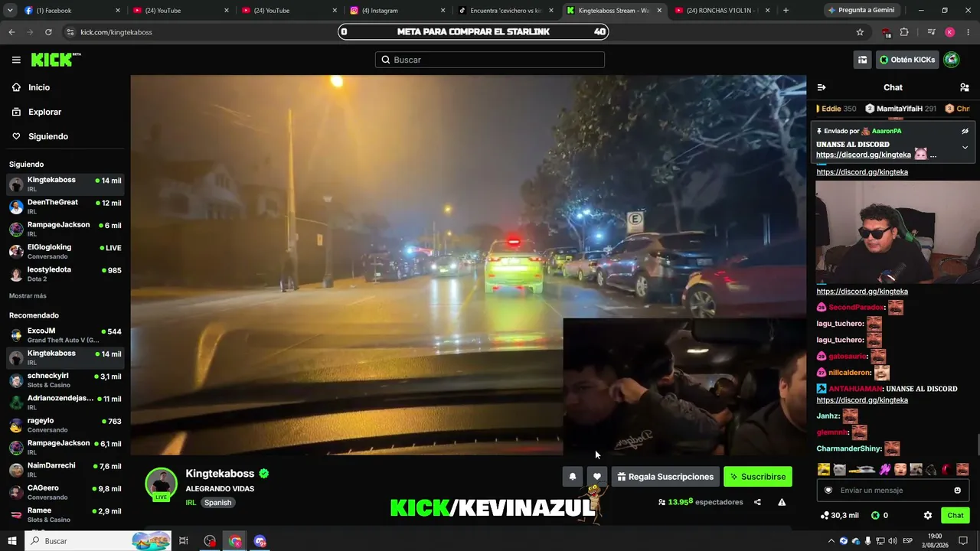Open the Windows notification center
Image resolution: width=980 pixels, height=551 pixels.
[x=963, y=541]
